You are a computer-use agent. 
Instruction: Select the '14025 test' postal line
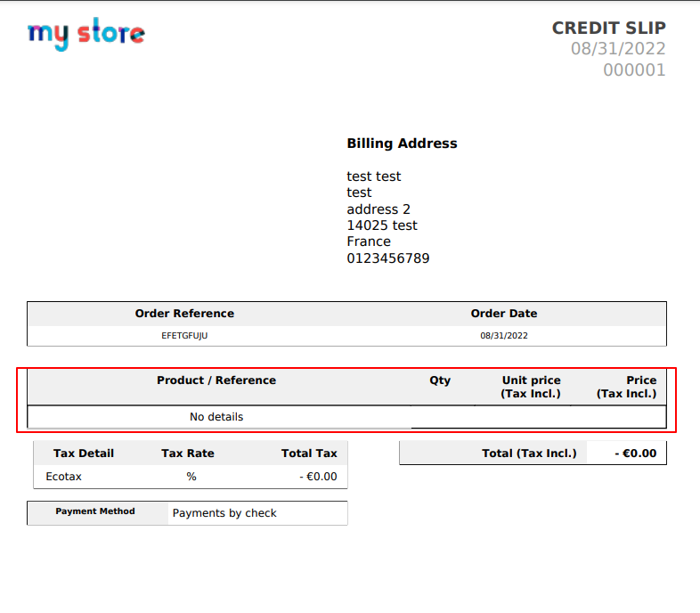382,225
